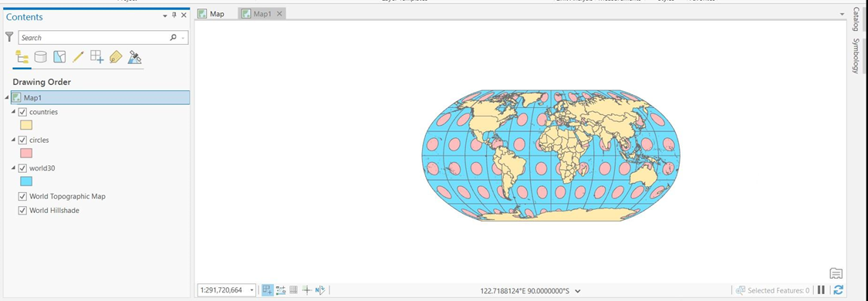
Task: Open List By Editing pencil icon
Action: click(78, 57)
